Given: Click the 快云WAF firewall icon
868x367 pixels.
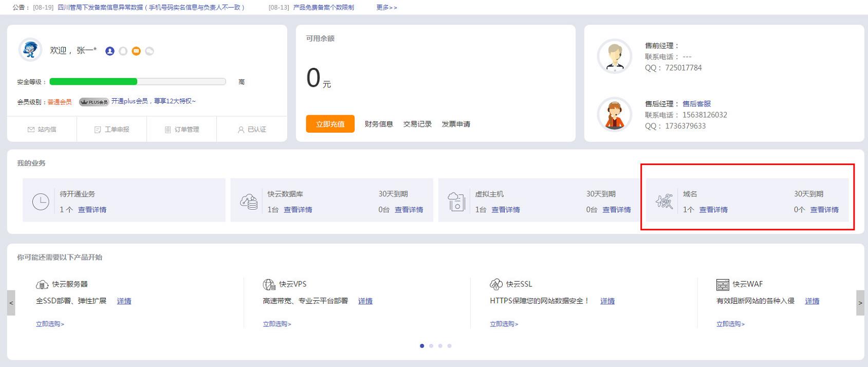Looking at the screenshot, I should pyautogui.click(x=723, y=285).
